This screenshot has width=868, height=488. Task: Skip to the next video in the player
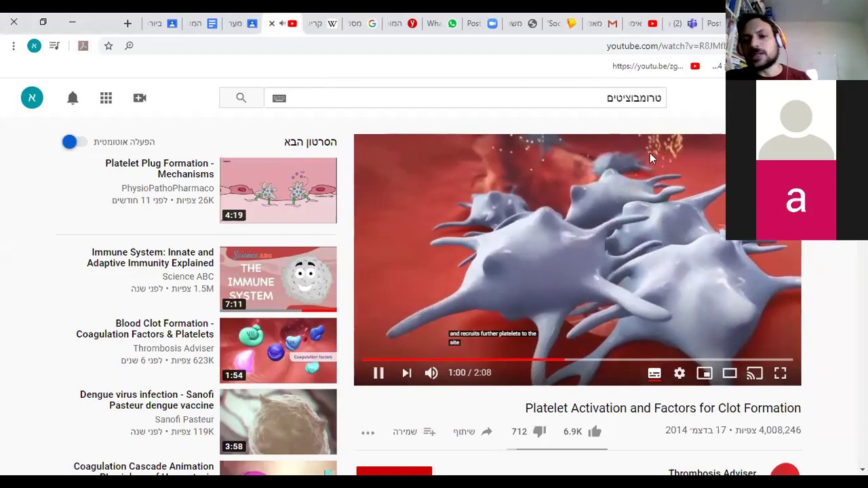[406, 373]
